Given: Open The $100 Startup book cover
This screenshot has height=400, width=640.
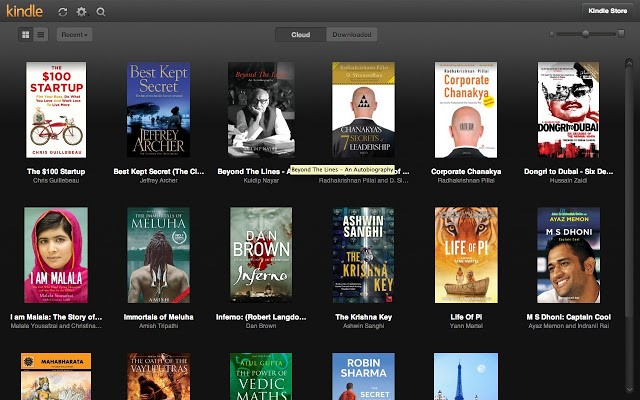Looking at the screenshot, I should pyautogui.click(x=56, y=110).
